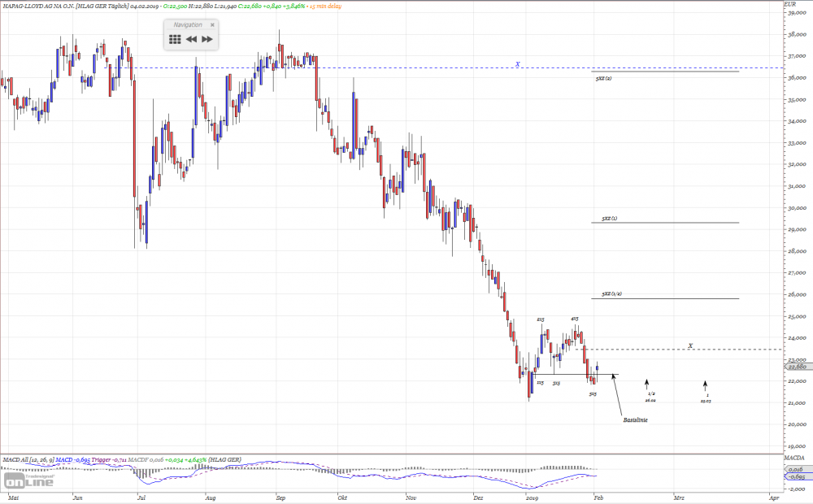813x504 pixels.
Task: Open the grid view in Navigation panel
Action: [175, 39]
